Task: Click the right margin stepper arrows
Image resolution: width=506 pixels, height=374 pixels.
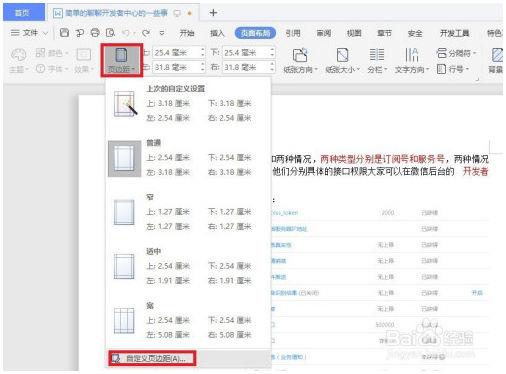Action: [x=273, y=67]
